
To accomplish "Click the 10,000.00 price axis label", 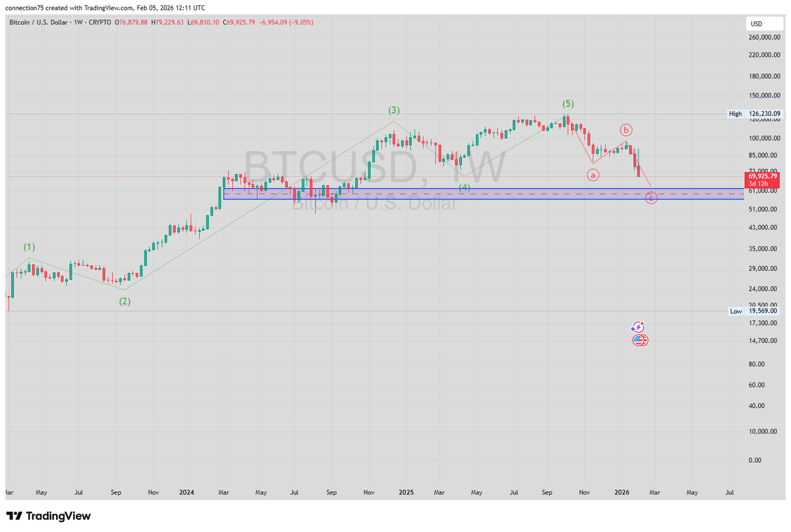I will click(763, 432).
